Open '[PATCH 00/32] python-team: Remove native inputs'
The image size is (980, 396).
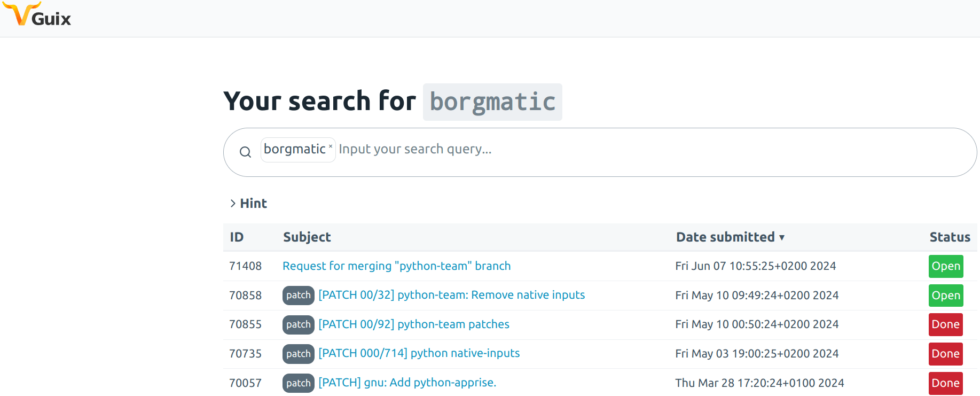pos(451,295)
